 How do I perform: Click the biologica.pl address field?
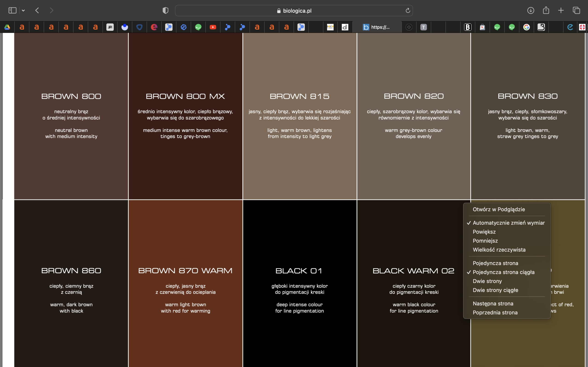pyautogui.click(x=294, y=11)
